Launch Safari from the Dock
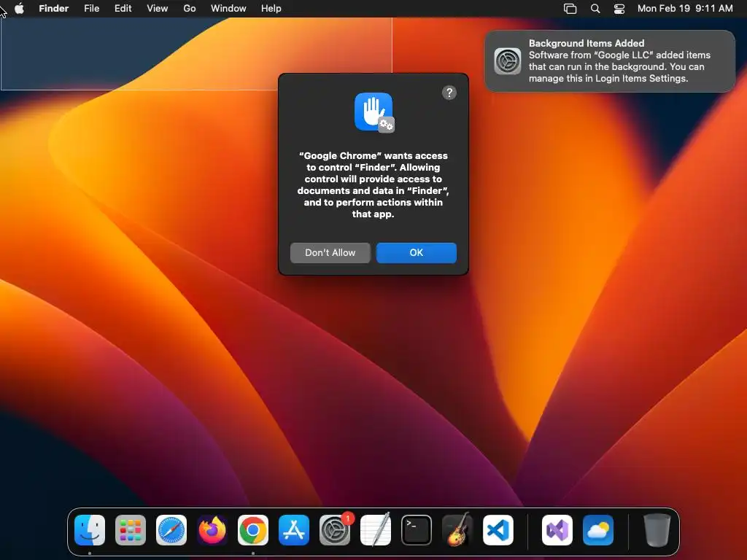 pyautogui.click(x=171, y=530)
